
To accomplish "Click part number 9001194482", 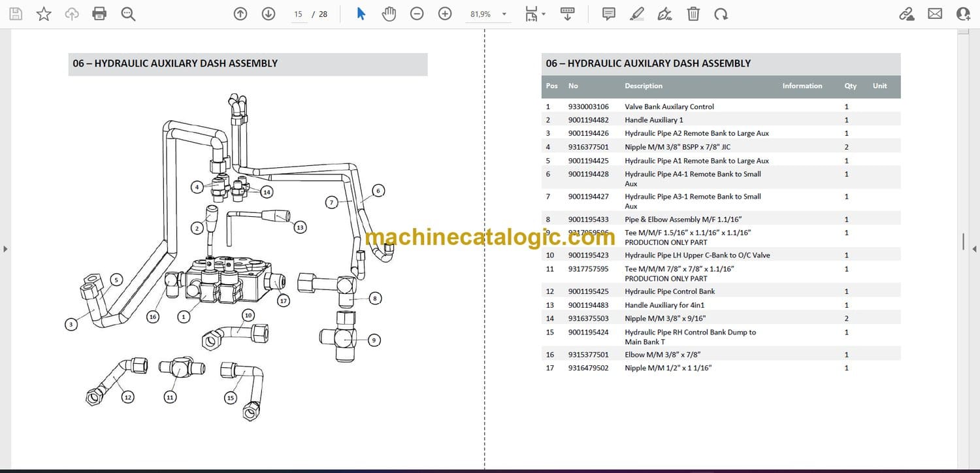I will pyautogui.click(x=588, y=120).
